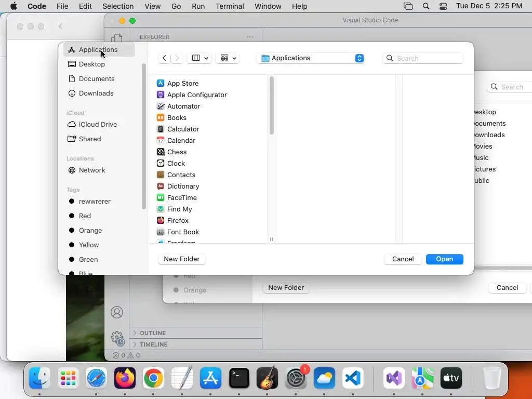Open the Terminal menu
Screen dimensions: 532x399
point(230,6)
